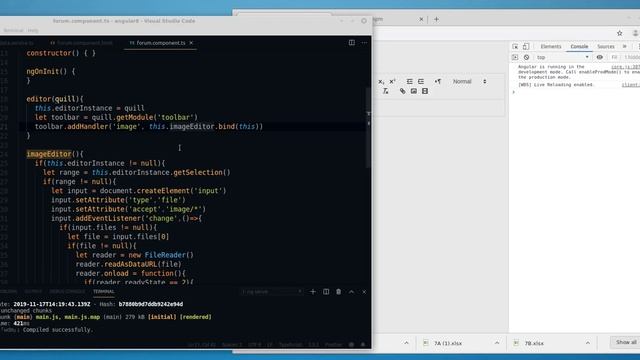Toggle the DevTools device toolbar
Viewport: 640px width, 360px height.
click(x=526, y=47)
